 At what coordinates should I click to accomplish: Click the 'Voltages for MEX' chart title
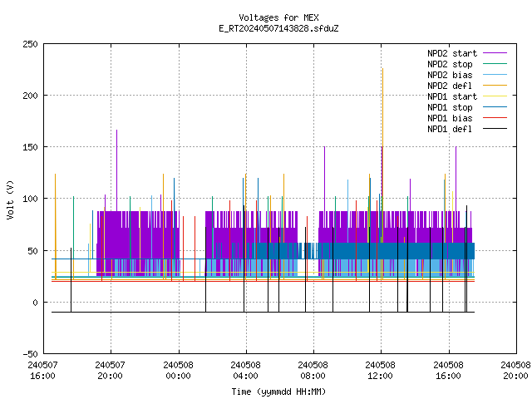[278, 17]
